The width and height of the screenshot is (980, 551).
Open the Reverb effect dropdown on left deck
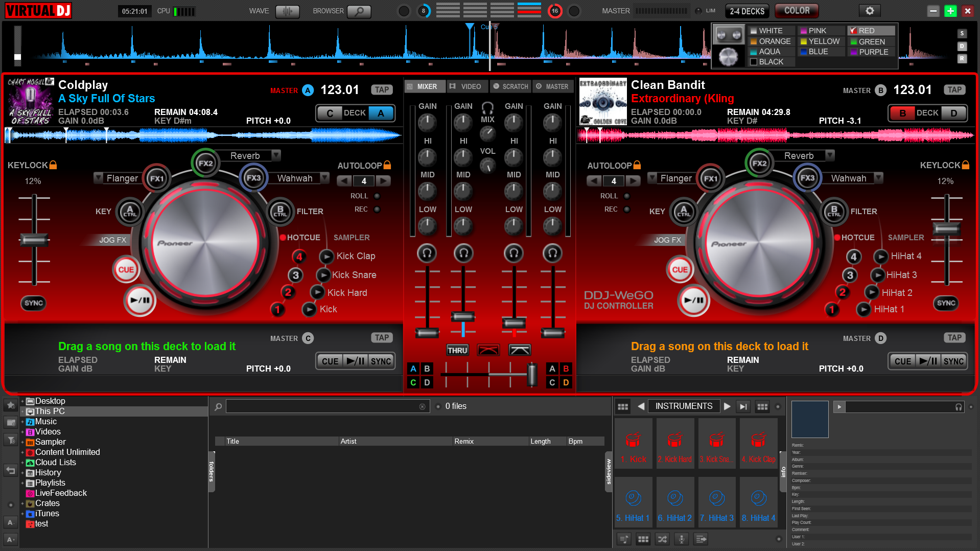(x=276, y=155)
